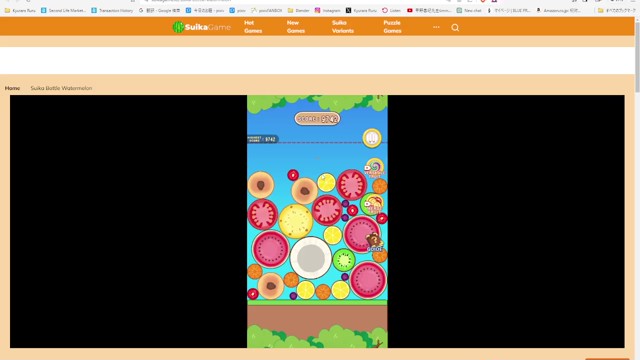The width and height of the screenshot is (640, 360).
Task: Click the Guide mystery box icon
Action: pos(374,242)
